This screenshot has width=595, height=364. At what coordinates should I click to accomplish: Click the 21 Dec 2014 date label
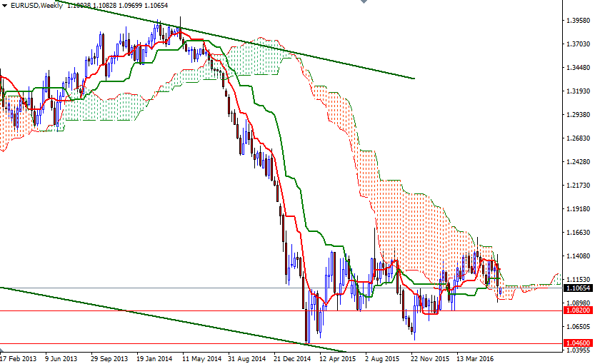click(293, 358)
